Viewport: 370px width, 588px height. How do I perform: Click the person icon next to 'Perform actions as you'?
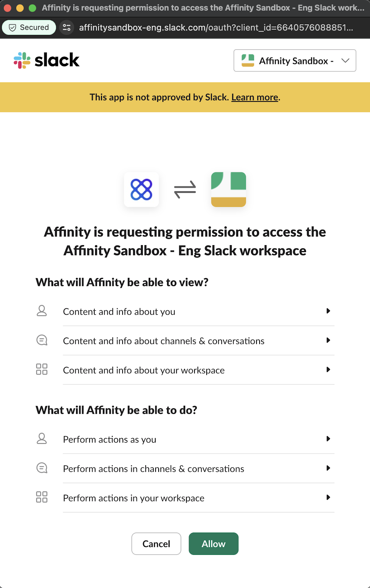coord(42,439)
